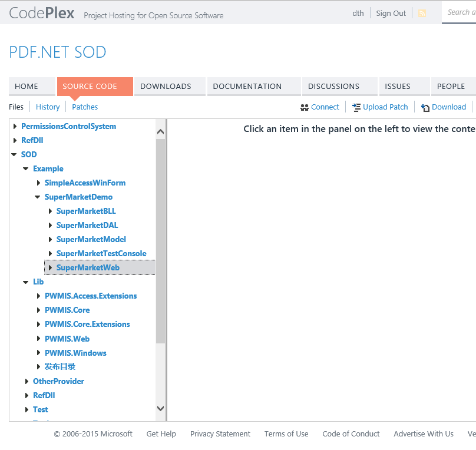Click the Download arrow icon

click(425, 108)
